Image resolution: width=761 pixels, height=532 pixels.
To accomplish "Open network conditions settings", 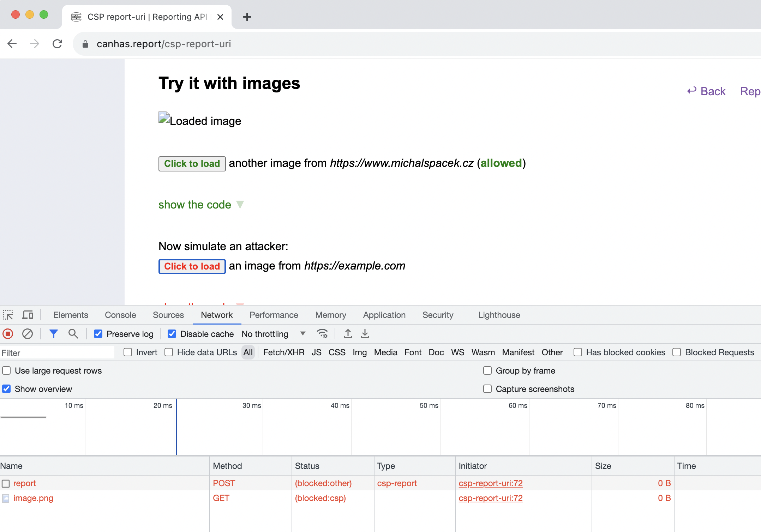I will (322, 333).
